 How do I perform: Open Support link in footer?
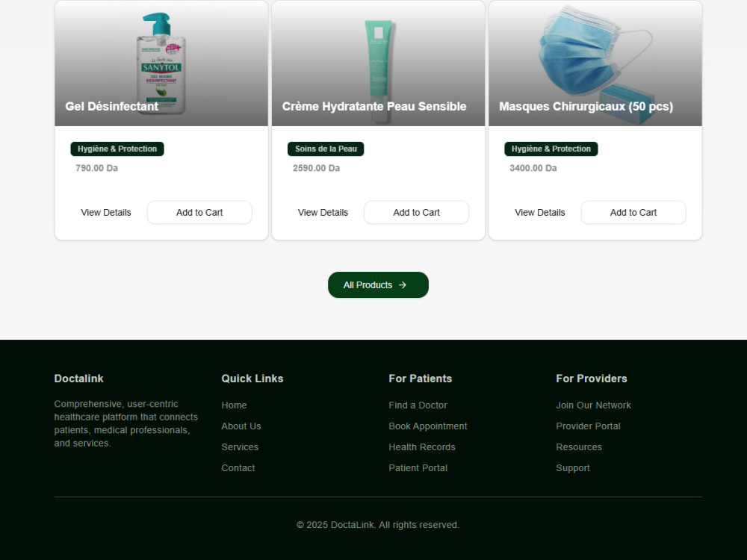[x=573, y=468]
